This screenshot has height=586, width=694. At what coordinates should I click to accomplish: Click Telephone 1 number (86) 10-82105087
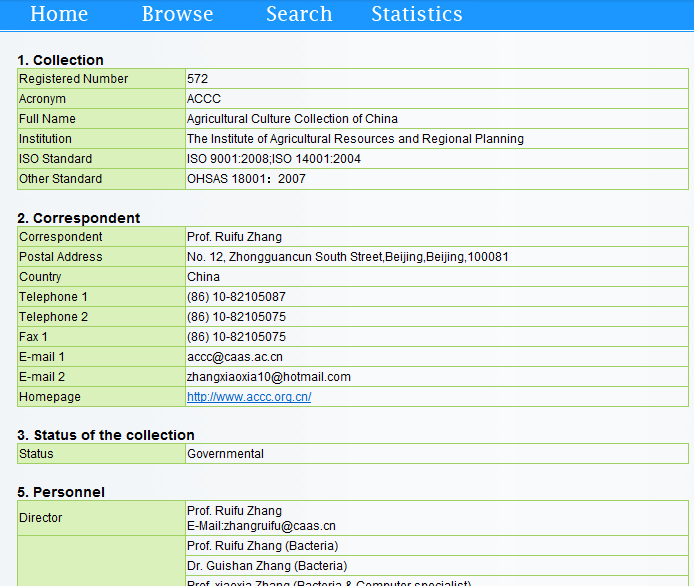(236, 297)
